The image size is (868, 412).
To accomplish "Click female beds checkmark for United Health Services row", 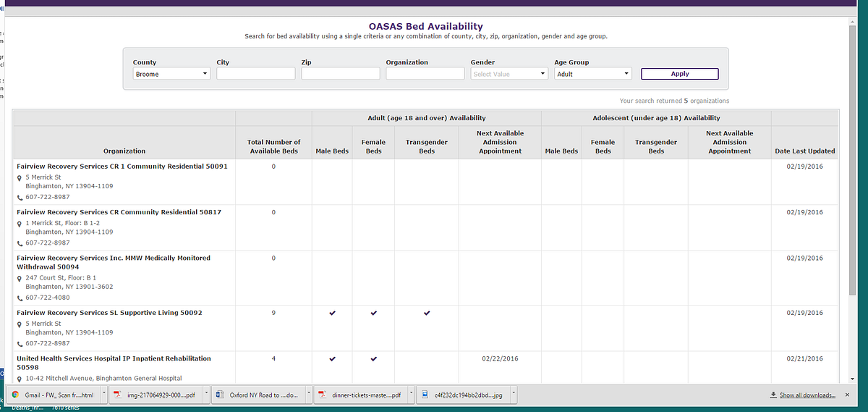I will point(373,358).
